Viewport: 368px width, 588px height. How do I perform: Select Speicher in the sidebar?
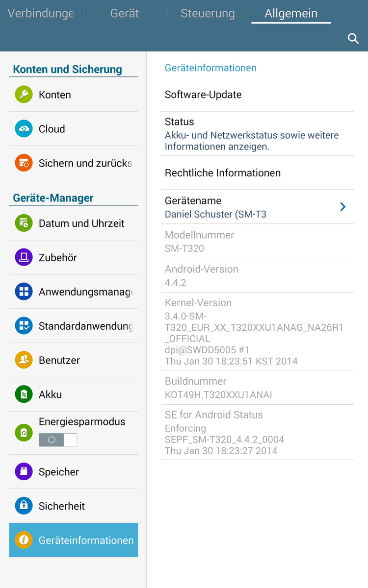point(74,472)
